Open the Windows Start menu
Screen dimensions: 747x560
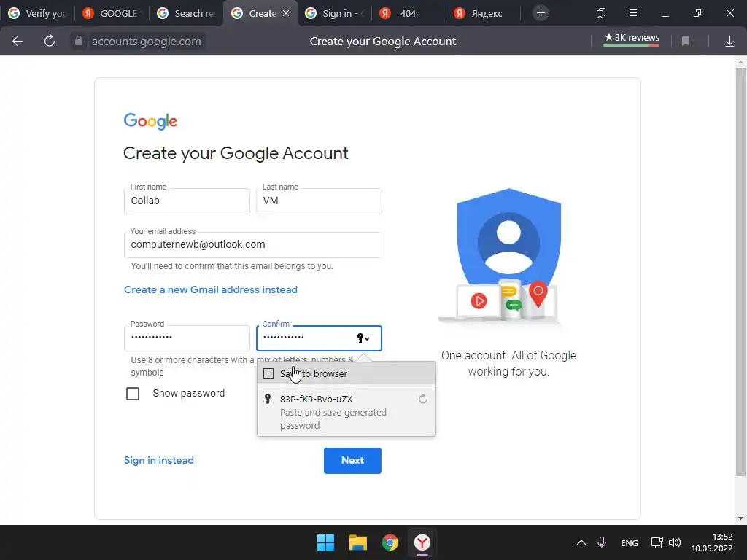pos(326,542)
